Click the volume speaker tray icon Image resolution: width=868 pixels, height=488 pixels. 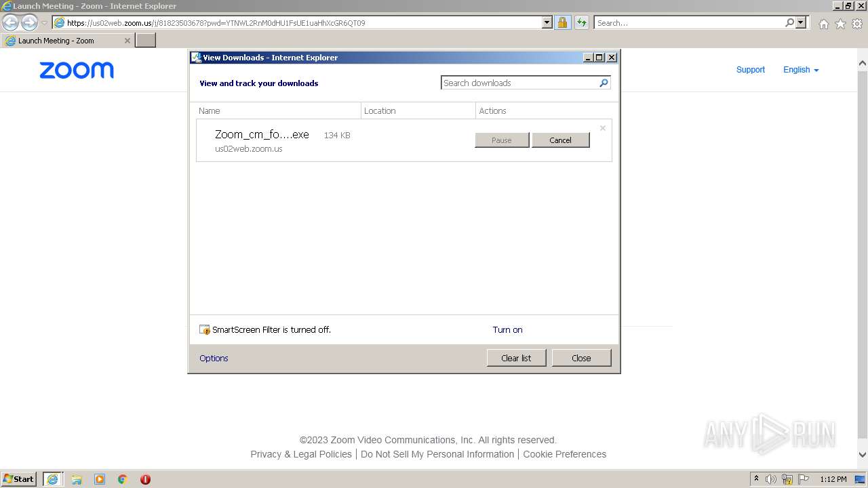coord(772,479)
